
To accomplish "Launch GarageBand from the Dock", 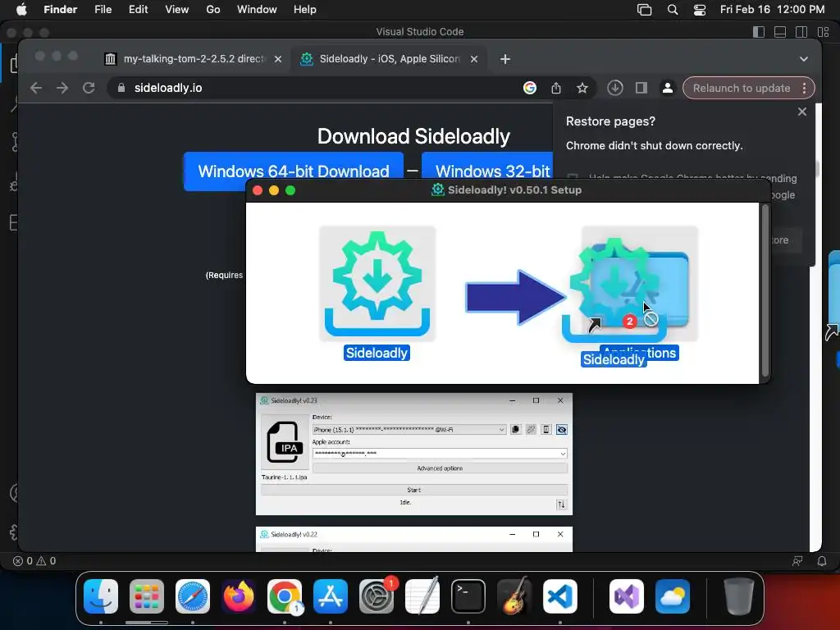I will pyautogui.click(x=514, y=596).
